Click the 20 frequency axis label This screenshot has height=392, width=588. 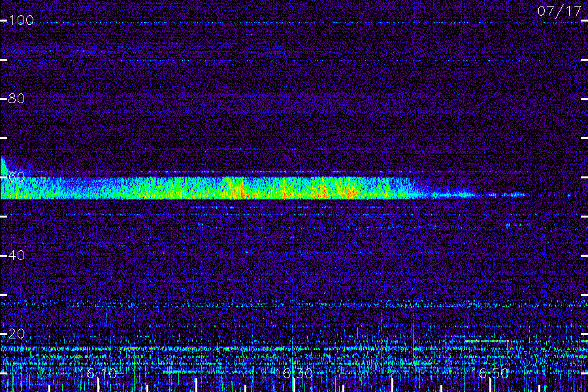click(16, 333)
